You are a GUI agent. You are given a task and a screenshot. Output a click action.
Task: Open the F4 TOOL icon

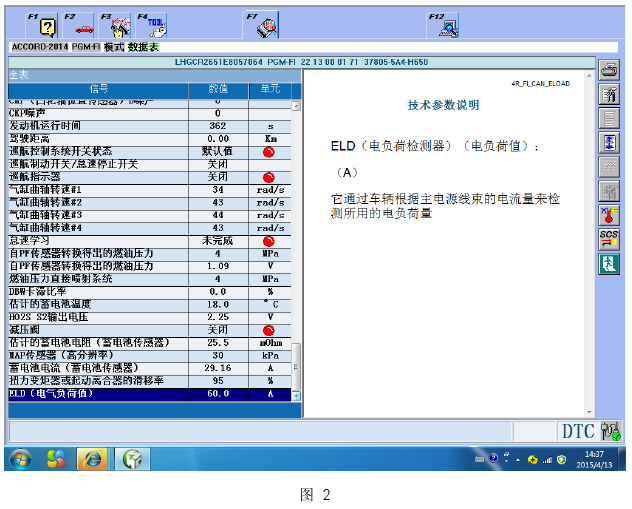tap(152, 25)
